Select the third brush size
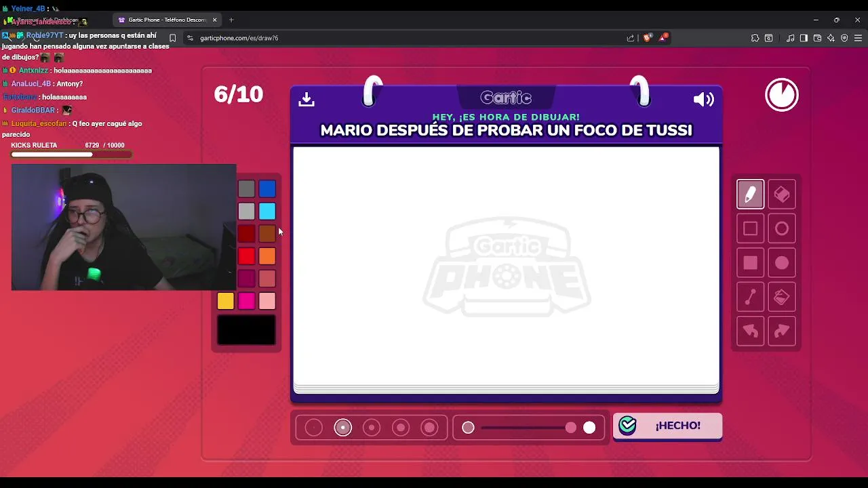Image resolution: width=868 pixels, height=488 pixels. pos(372,428)
